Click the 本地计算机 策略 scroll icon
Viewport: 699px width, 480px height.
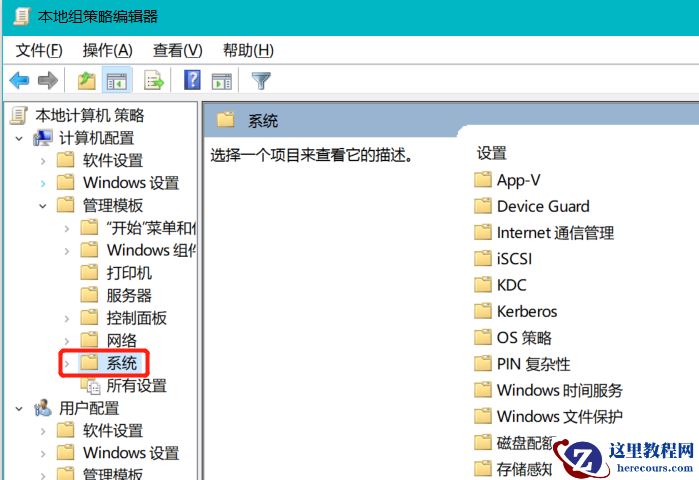pos(19,115)
